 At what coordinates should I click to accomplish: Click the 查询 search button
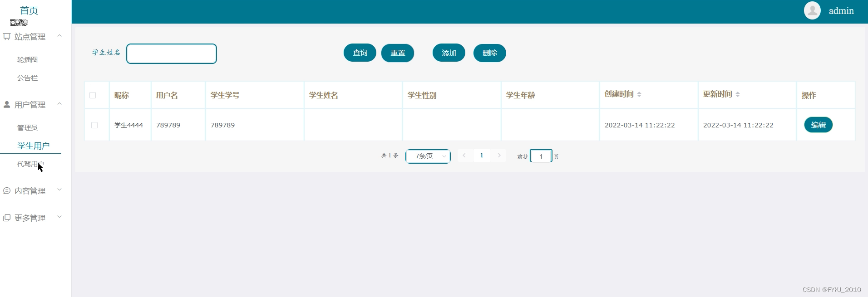(360, 53)
